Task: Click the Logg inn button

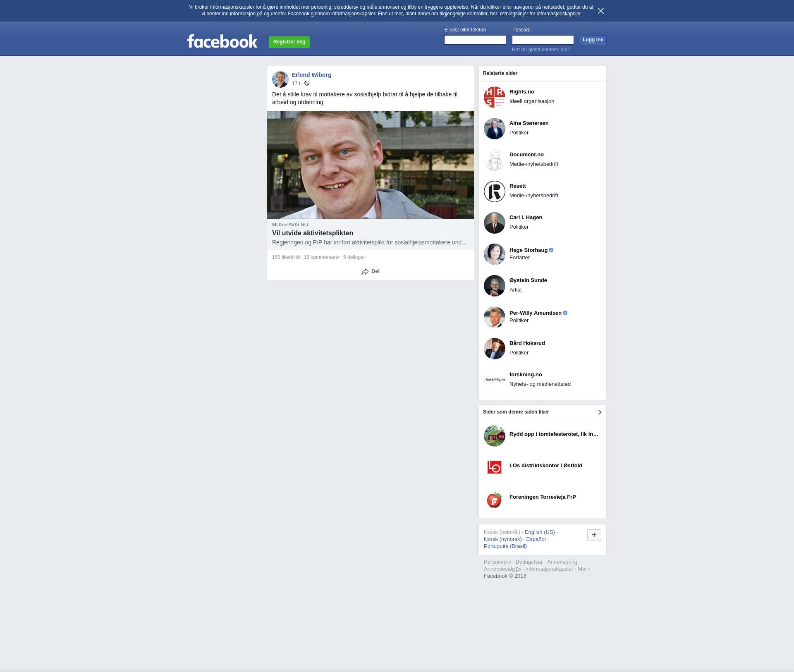Action: coord(593,40)
